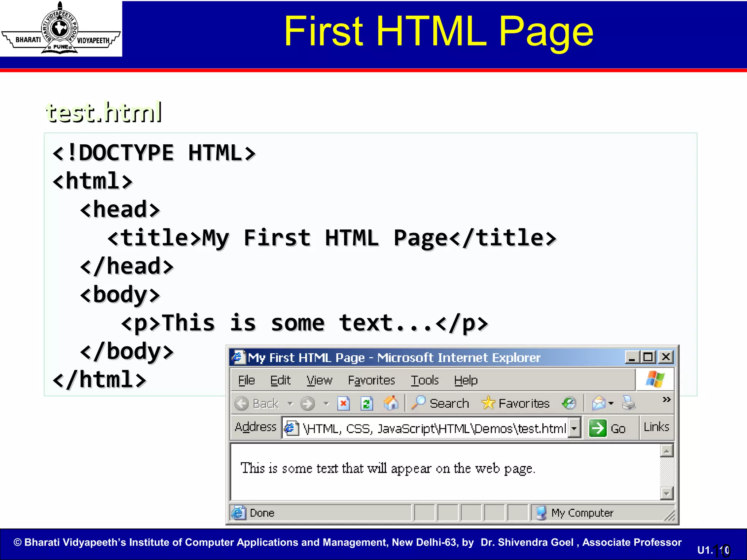Click the green Go arrow icon
Viewport: 747px width, 560px height.
597,428
